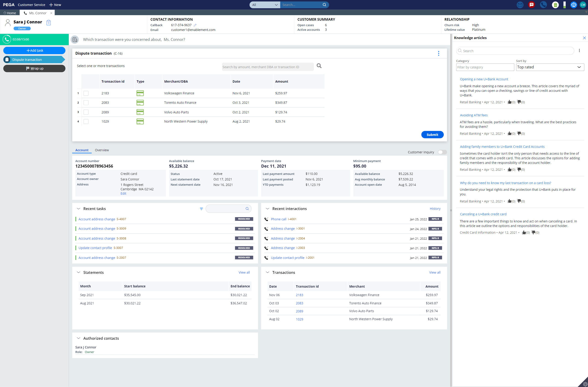Click the red chat message icon
This screenshot has height=387, width=588.
(531, 5)
